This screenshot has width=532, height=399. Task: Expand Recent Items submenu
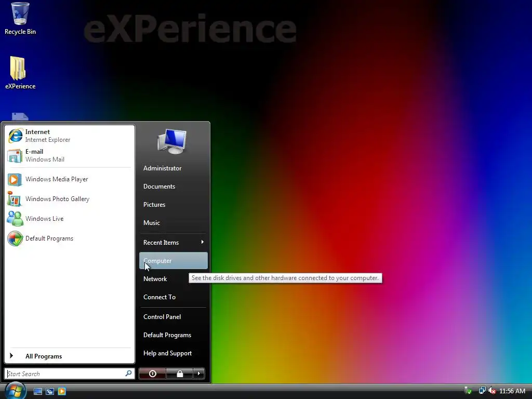coord(174,242)
